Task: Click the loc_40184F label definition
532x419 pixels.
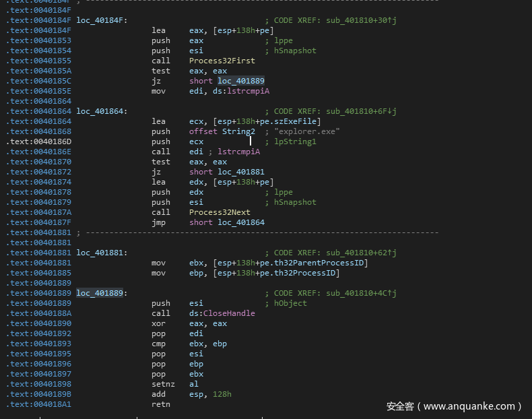Action: 100,20
